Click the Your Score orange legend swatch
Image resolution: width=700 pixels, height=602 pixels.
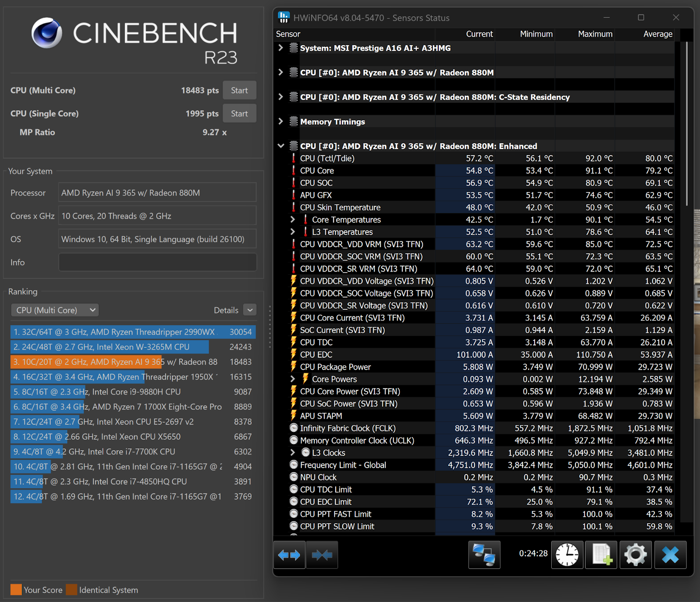[x=16, y=590]
